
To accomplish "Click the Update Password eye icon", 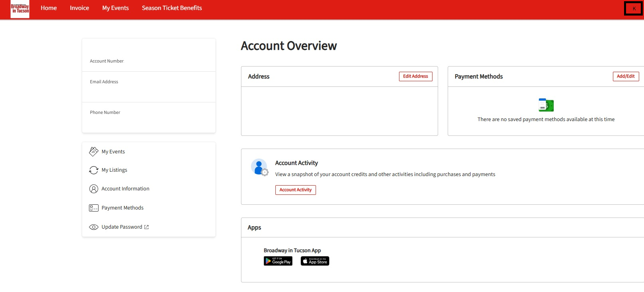I will coord(94,227).
